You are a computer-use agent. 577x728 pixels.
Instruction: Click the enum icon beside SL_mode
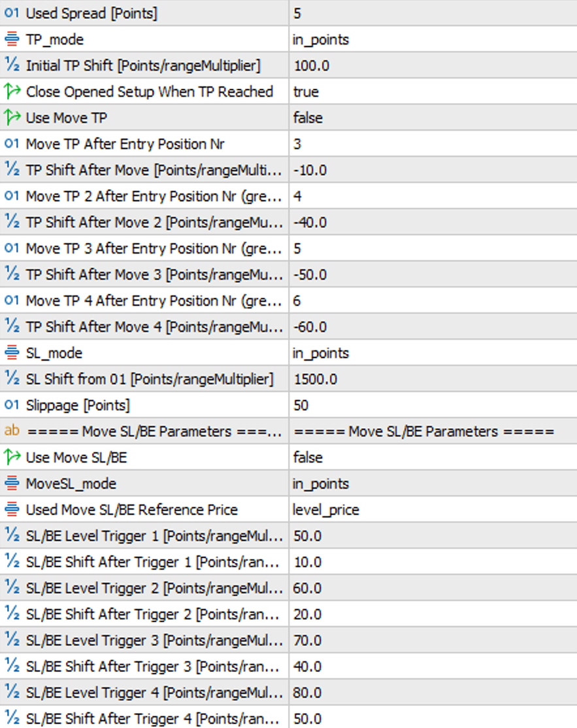click(x=12, y=352)
